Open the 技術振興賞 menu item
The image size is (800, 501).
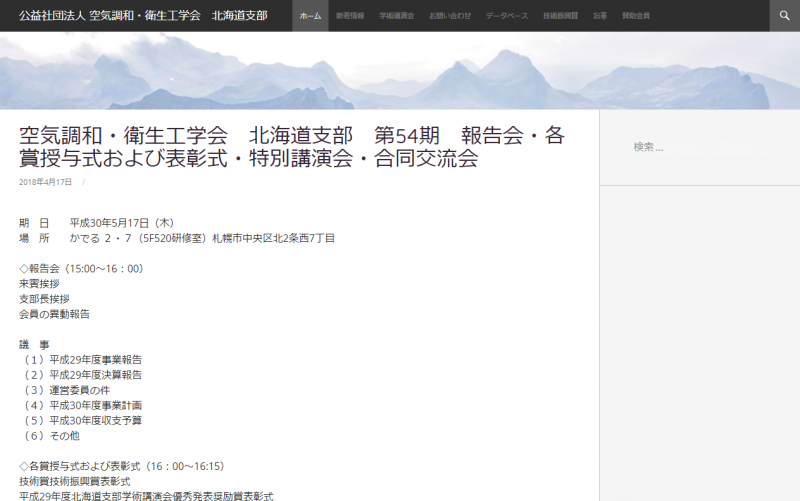click(x=560, y=16)
